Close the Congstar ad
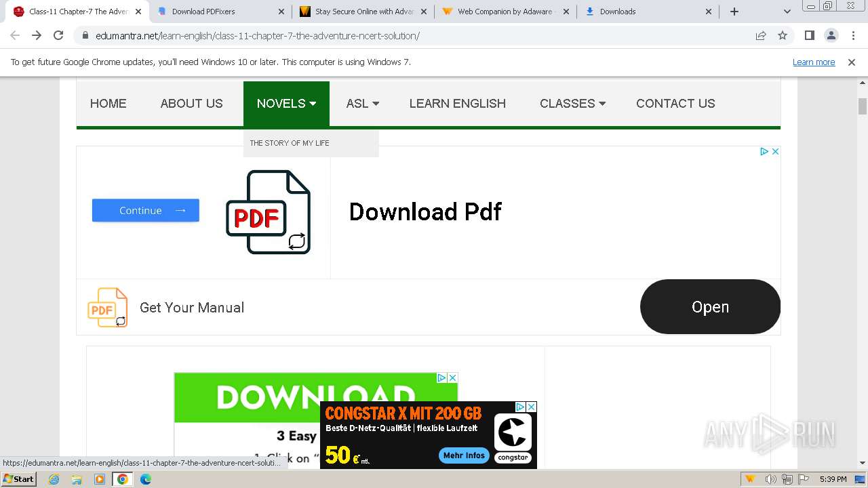 [532, 407]
